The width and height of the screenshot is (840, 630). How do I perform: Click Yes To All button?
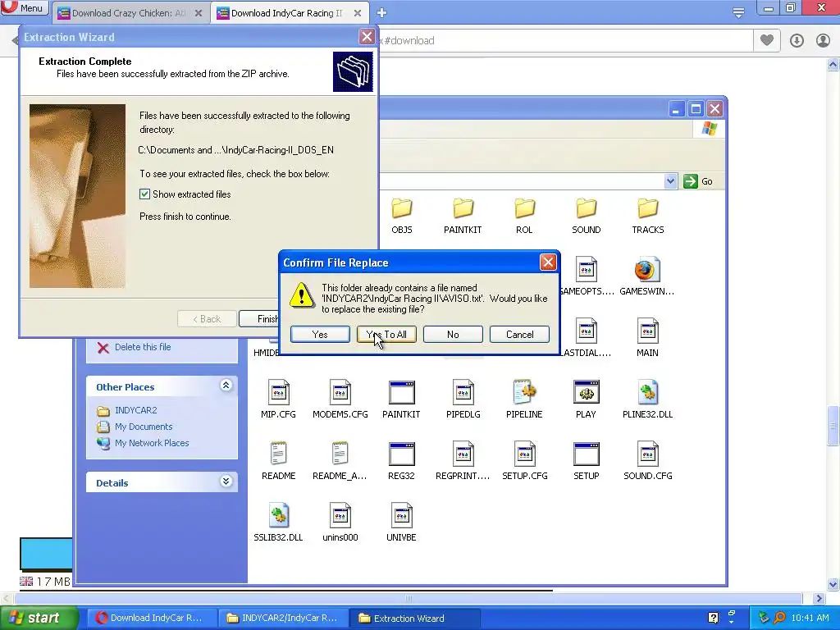coord(387,335)
